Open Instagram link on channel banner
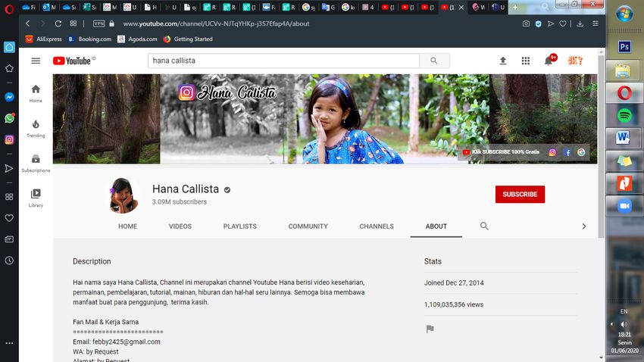This screenshot has height=362, width=644. tap(552, 152)
